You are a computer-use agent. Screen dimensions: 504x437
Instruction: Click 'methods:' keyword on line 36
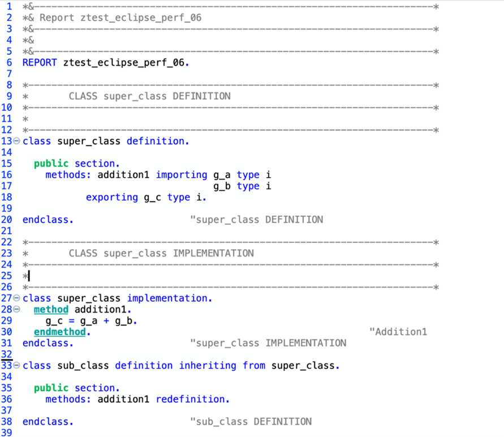coord(68,399)
